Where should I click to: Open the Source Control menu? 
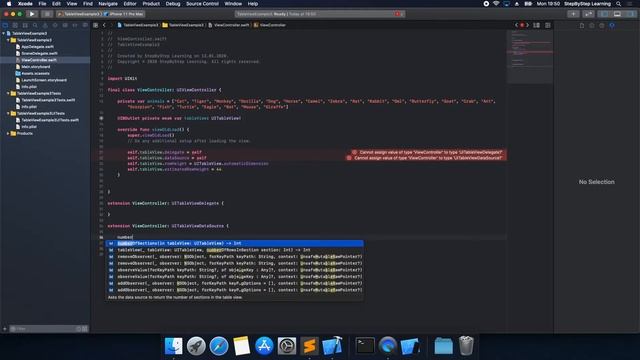(x=202, y=4)
